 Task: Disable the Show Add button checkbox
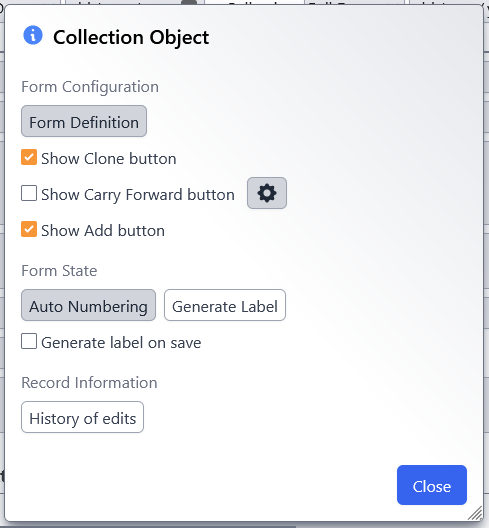tap(29, 230)
